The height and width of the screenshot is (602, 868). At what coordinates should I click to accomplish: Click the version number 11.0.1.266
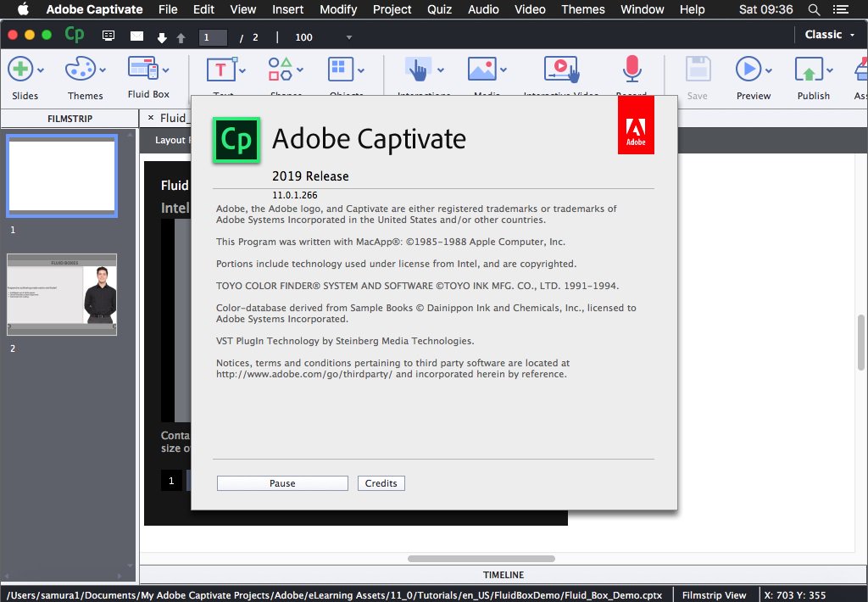point(294,195)
